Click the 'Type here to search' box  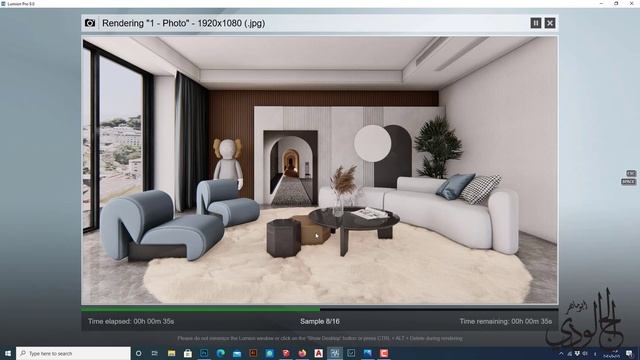pyautogui.click(x=73, y=353)
